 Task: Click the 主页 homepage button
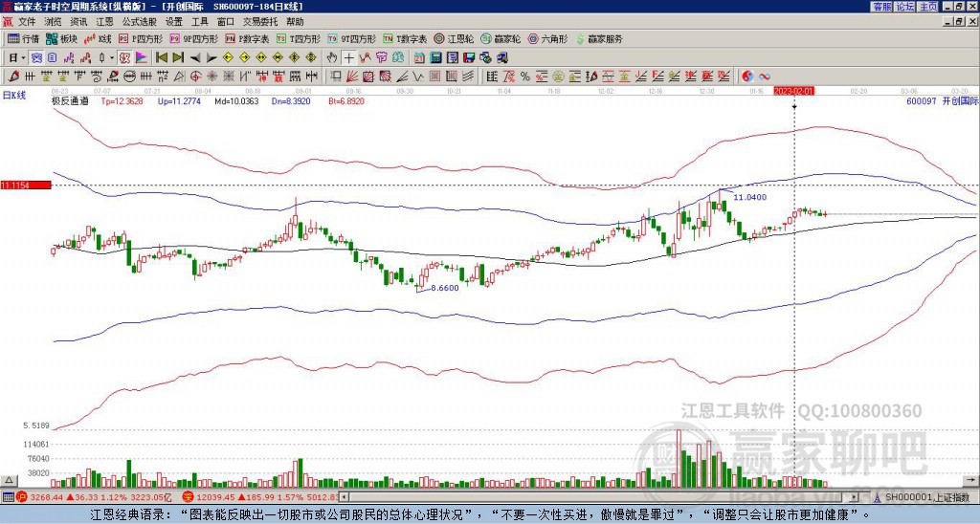928,7
